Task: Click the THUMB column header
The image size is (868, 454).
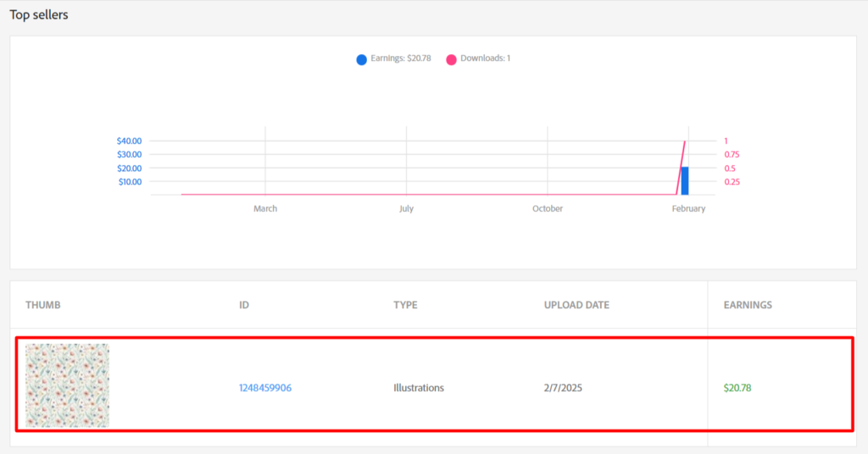Action: 43,305
